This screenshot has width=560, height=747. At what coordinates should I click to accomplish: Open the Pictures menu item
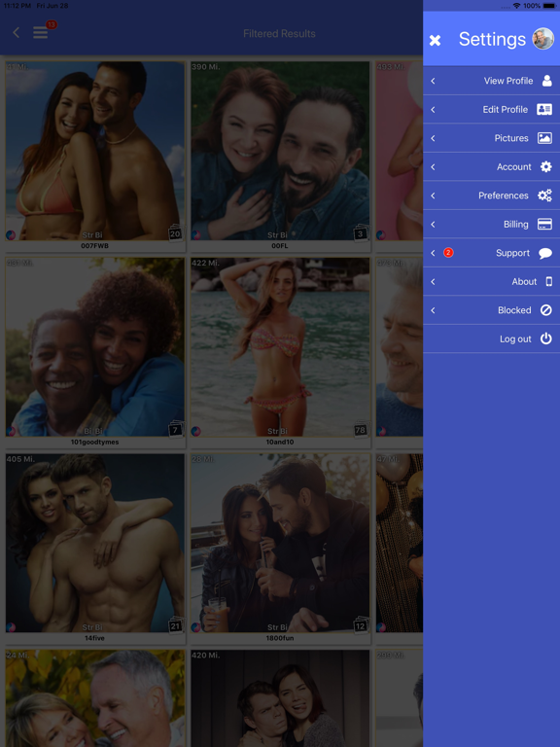point(491,138)
